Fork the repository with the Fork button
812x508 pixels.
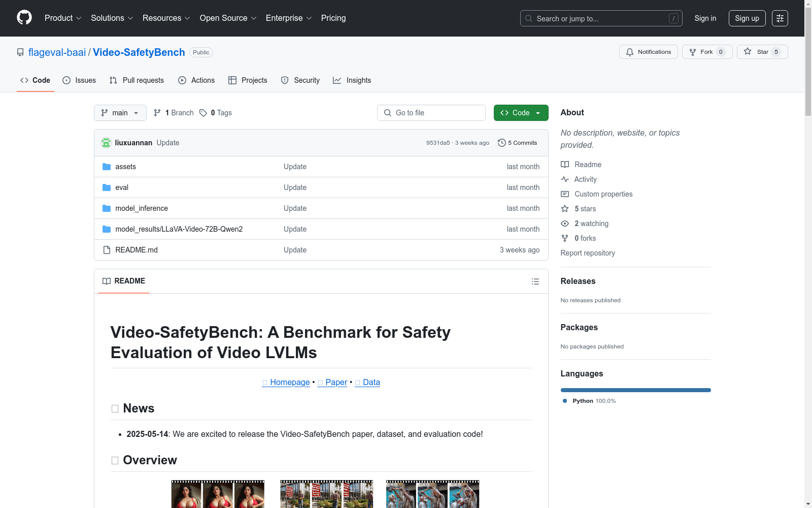(707, 52)
